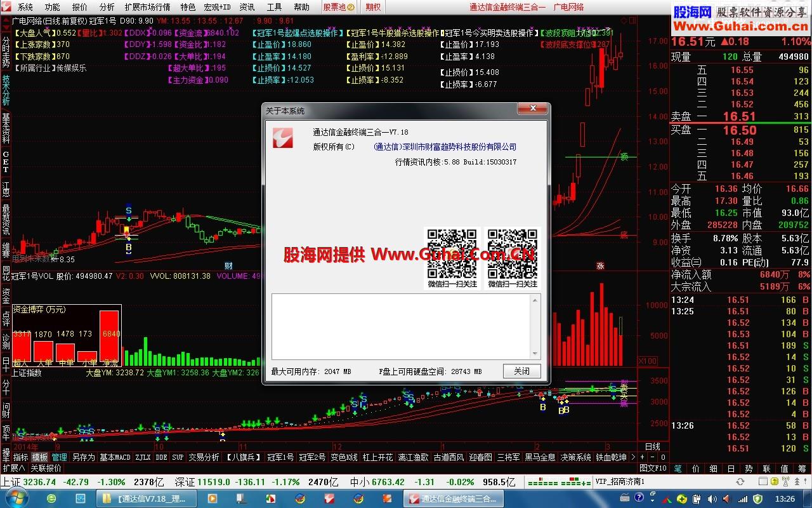Screen dimensions: 812x508
Task: Click the 关联报价 tab
Action: pos(46,468)
